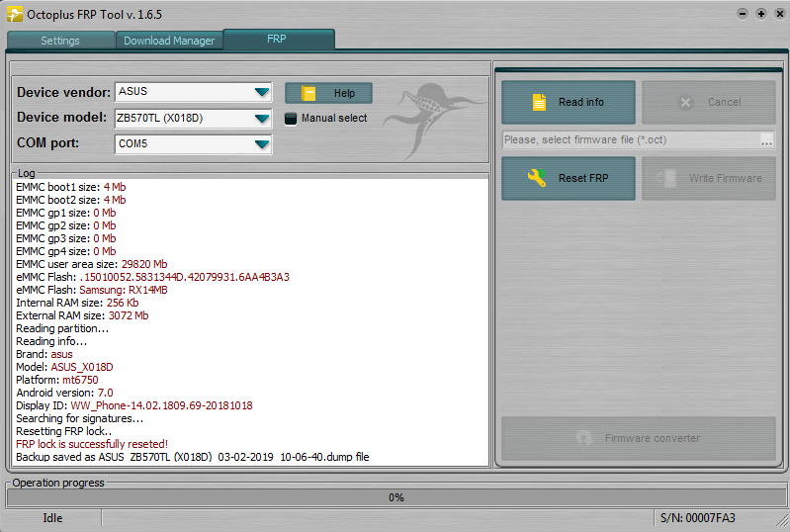This screenshot has height=532, width=790.
Task: Click the firmware file browse '...' button
Action: tap(766, 140)
